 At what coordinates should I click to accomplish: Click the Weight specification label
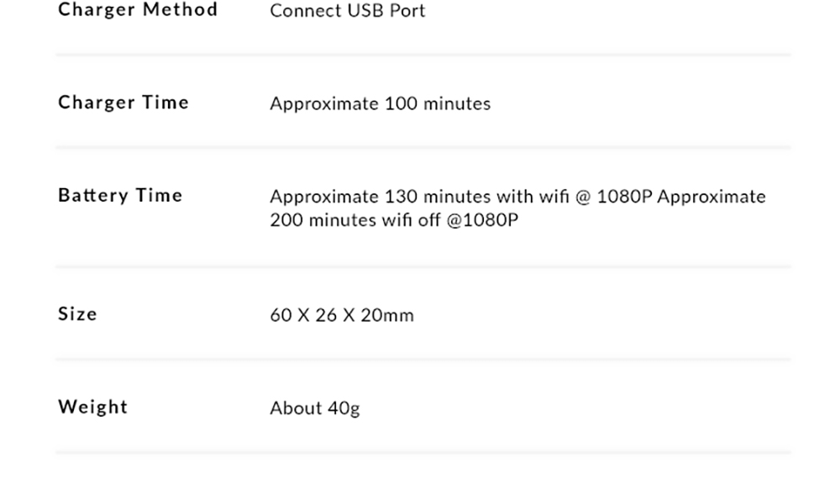tap(92, 407)
